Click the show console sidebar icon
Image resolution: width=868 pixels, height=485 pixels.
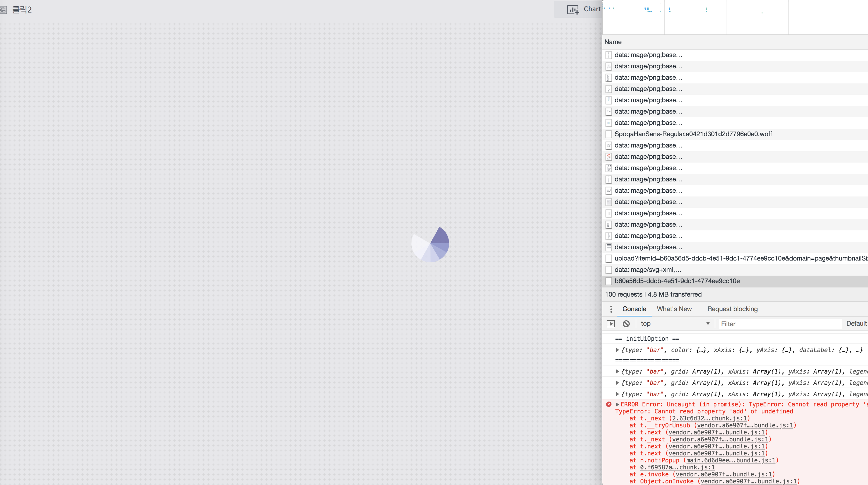pyautogui.click(x=611, y=324)
